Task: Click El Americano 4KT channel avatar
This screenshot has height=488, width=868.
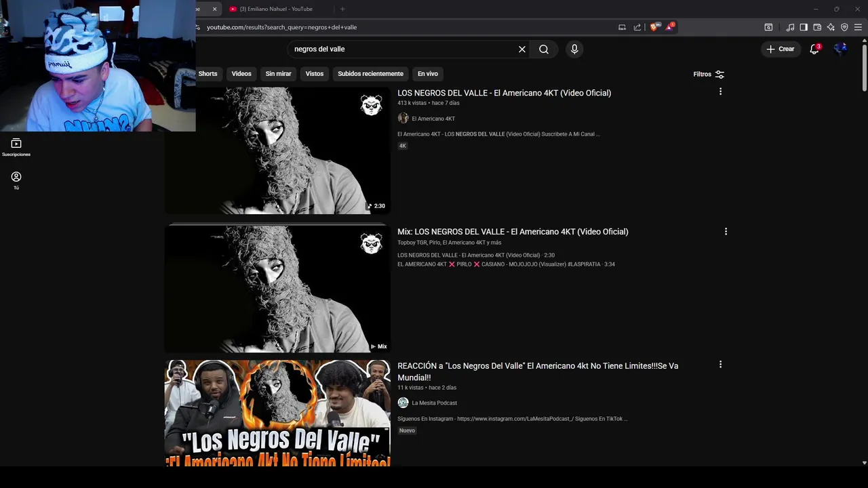Action: [403, 119]
